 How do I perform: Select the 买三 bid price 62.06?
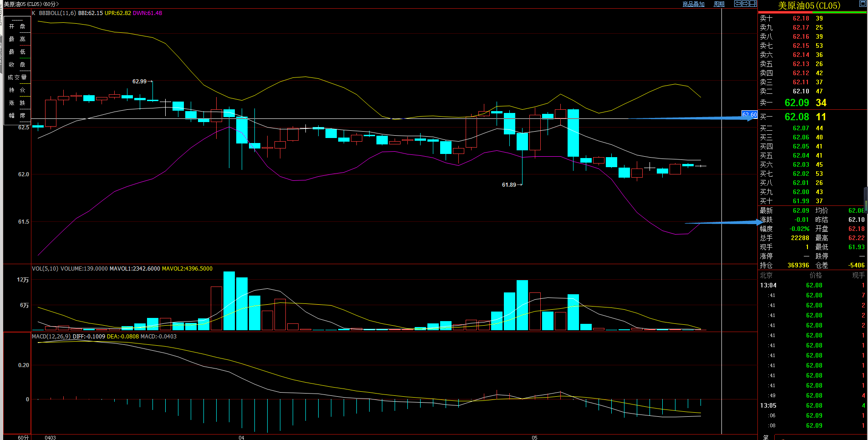tap(801, 137)
